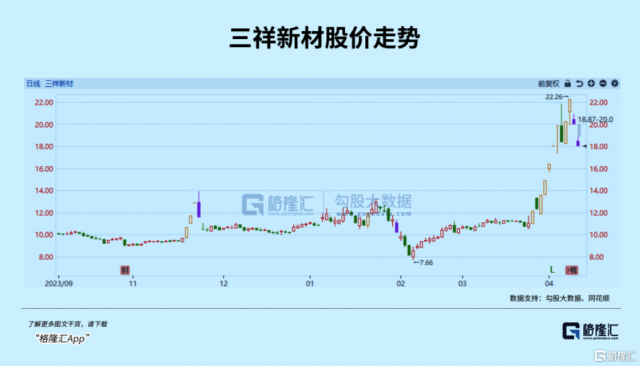The width and height of the screenshot is (640, 366).
Task: Click the 格隆汇App download text
Action: pos(62,338)
